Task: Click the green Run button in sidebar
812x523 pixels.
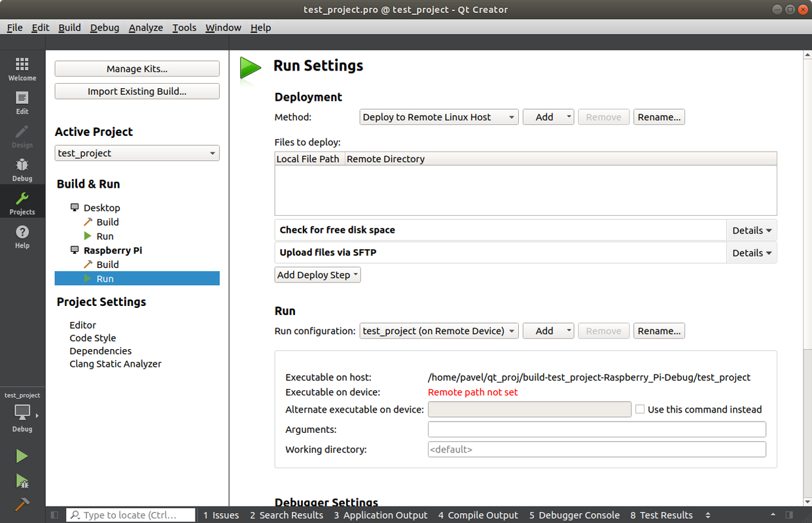Action: (22, 456)
